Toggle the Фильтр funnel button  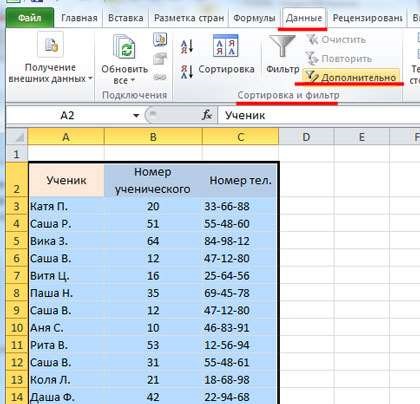(283, 54)
